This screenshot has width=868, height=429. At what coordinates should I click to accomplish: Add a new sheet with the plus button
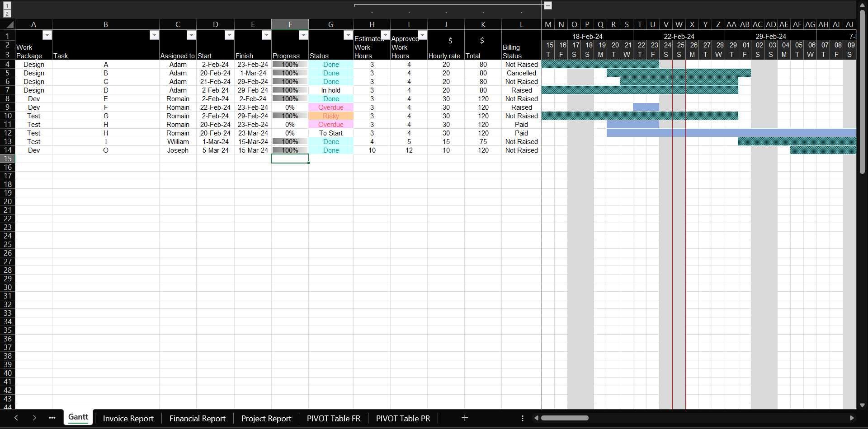(x=464, y=418)
